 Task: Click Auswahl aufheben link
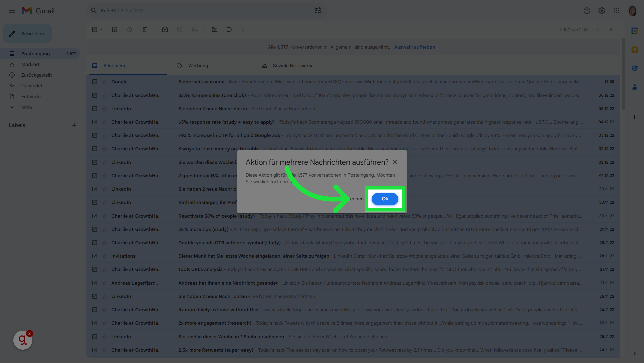pos(414,47)
